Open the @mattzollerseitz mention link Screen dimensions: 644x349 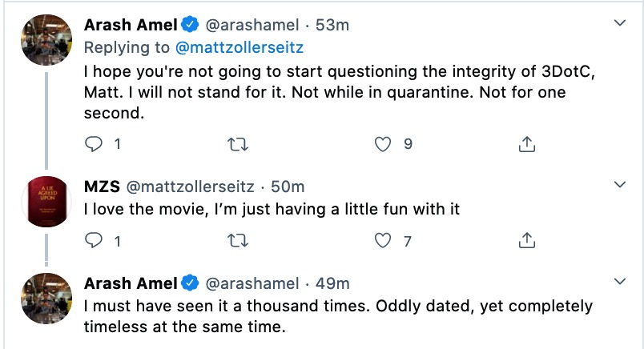point(239,48)
